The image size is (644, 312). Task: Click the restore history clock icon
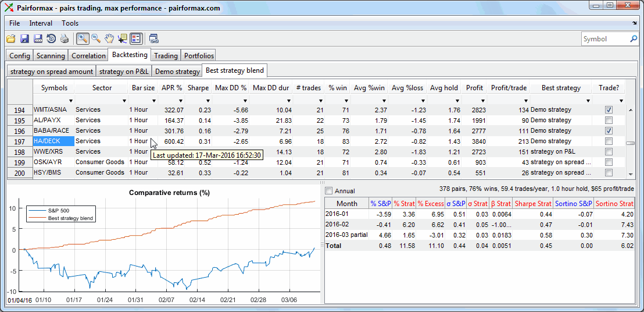point(51,38)
